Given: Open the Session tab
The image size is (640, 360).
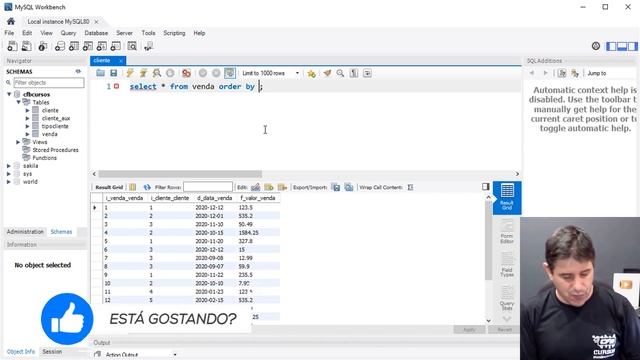Looking at the screenshot, I should tap(52, 351).
